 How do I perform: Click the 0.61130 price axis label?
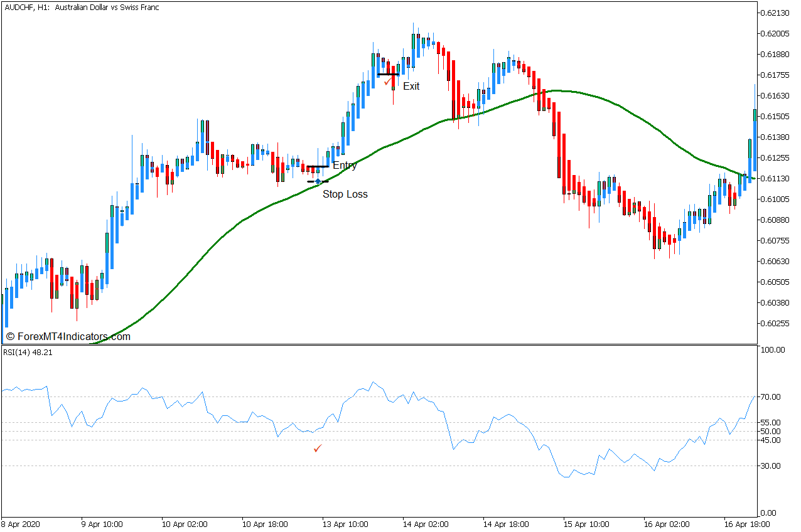coord(775,179)
